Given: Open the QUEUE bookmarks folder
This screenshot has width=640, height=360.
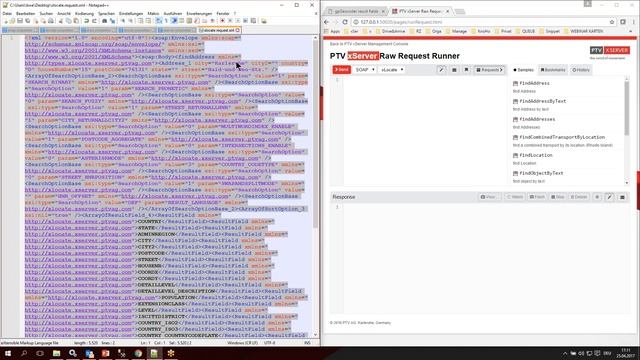Looking at the screenshot, I should [525, 31].
